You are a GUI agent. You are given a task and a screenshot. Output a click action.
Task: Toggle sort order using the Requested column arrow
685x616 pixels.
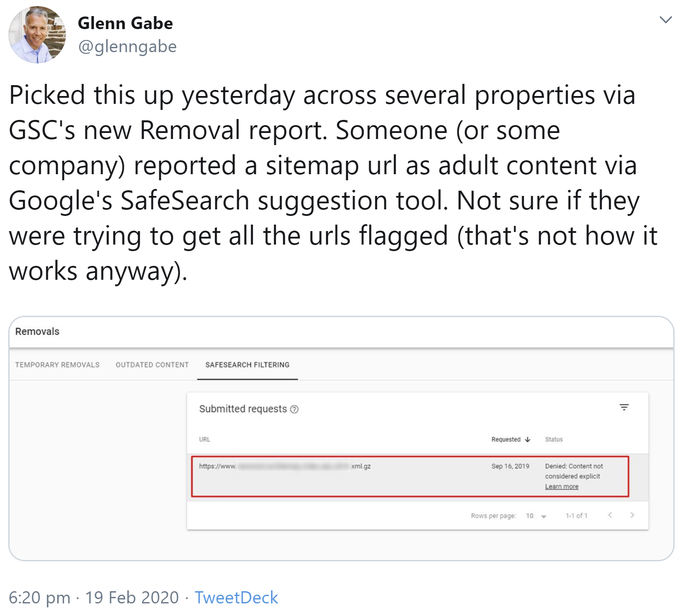pos(528,439)
